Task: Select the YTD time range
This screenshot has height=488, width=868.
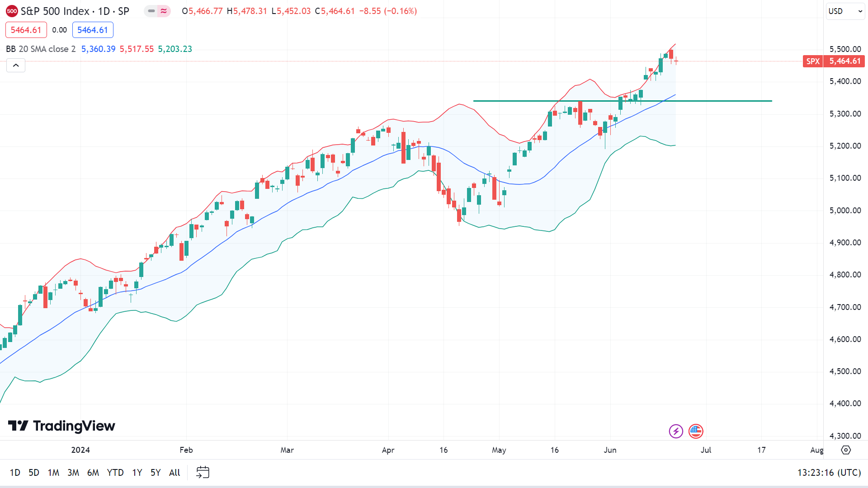Action: pyautogui.click(x=115, y=473)
